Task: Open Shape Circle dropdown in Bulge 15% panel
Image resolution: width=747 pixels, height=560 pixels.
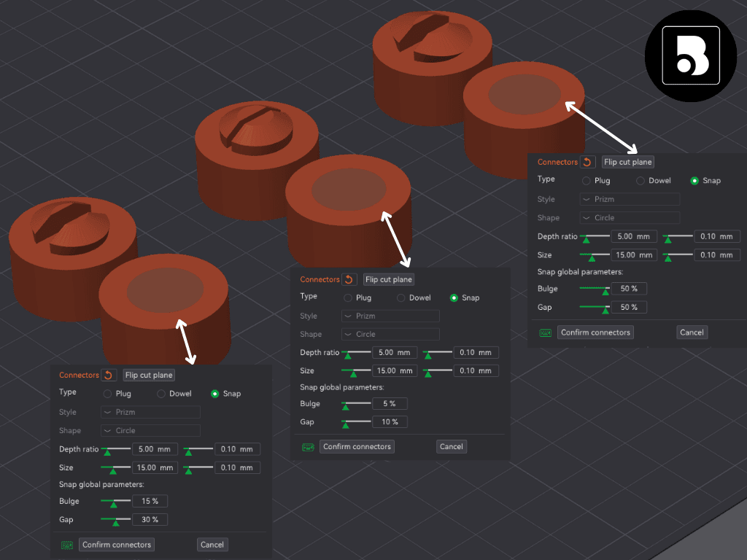Action: pos(150,430)
